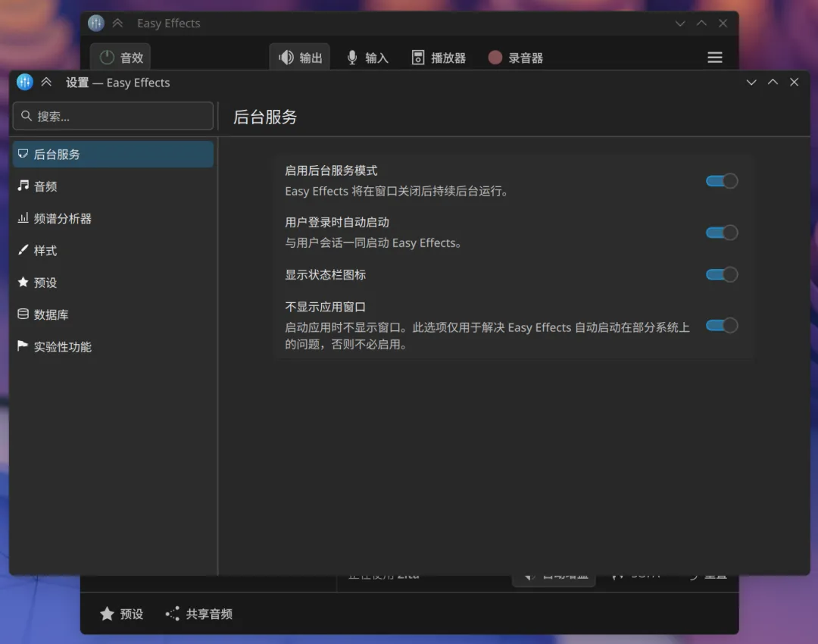Image resolution: width=818 pixels, height=644 pixels.
Task: Maximize the settings window
Action: [x=773, y=82]
